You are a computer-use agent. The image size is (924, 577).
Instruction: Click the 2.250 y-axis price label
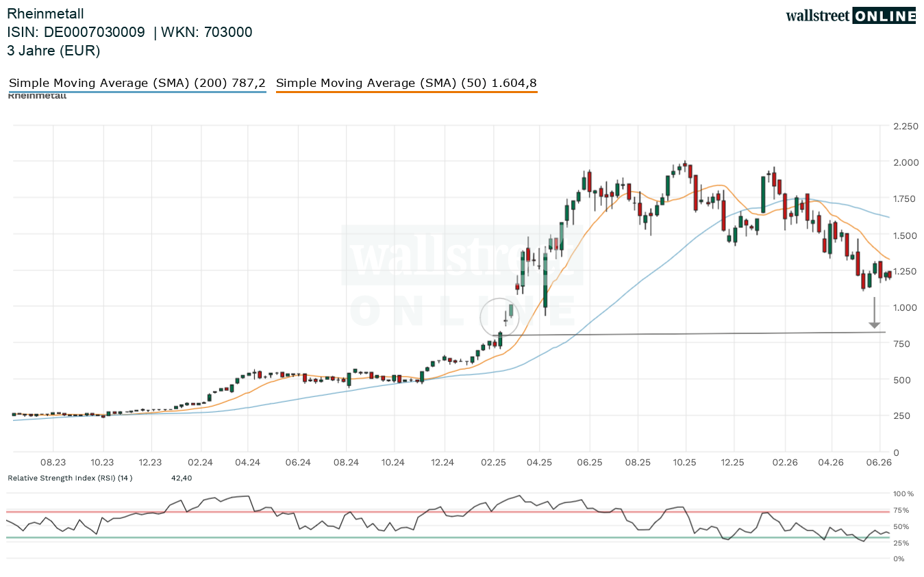(906, 126)
